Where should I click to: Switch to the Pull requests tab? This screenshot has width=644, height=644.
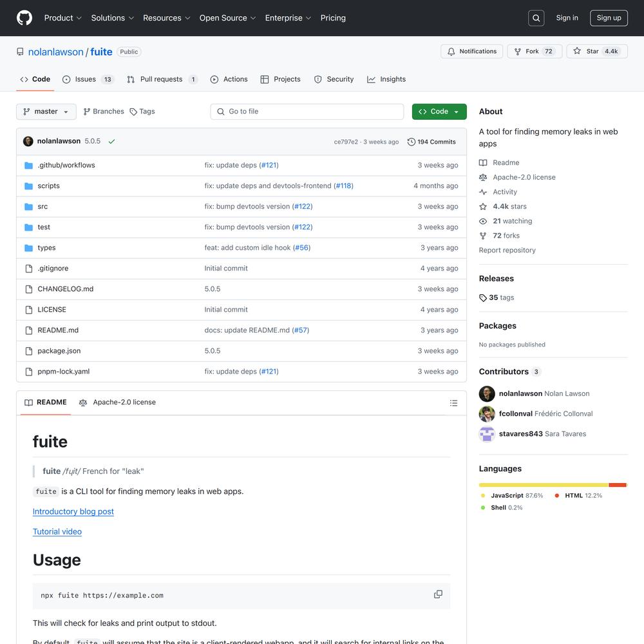(162, 79)
